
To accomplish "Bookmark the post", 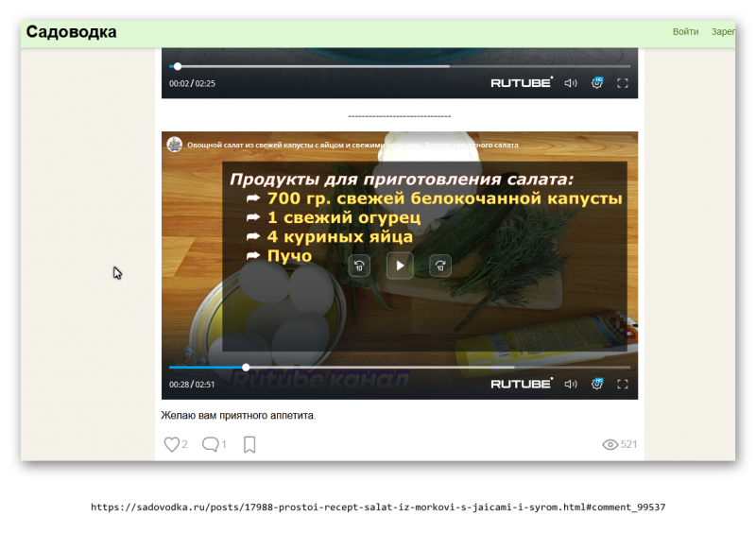I will (249, 445).
